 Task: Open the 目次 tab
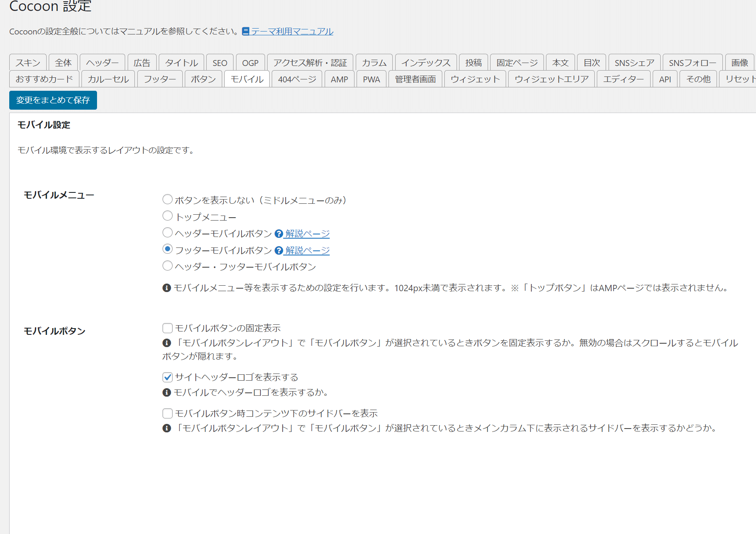[592, 63]
